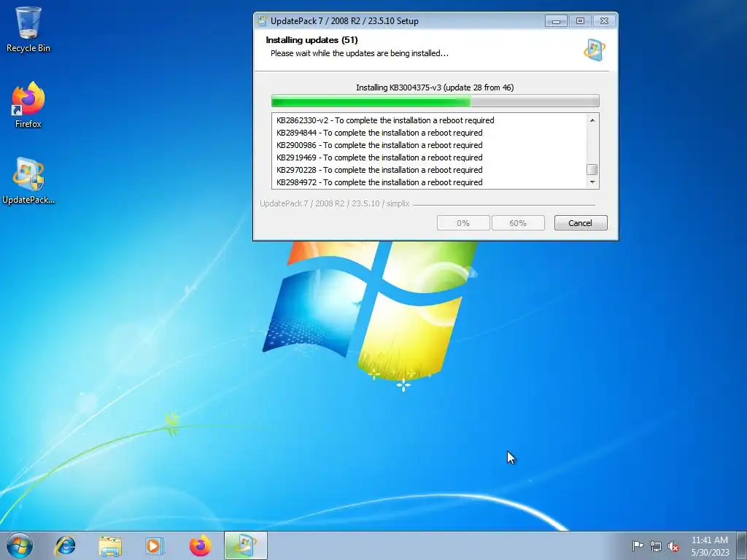
Task: Select the KB2970228 log entry
Action: click(379, 170)
